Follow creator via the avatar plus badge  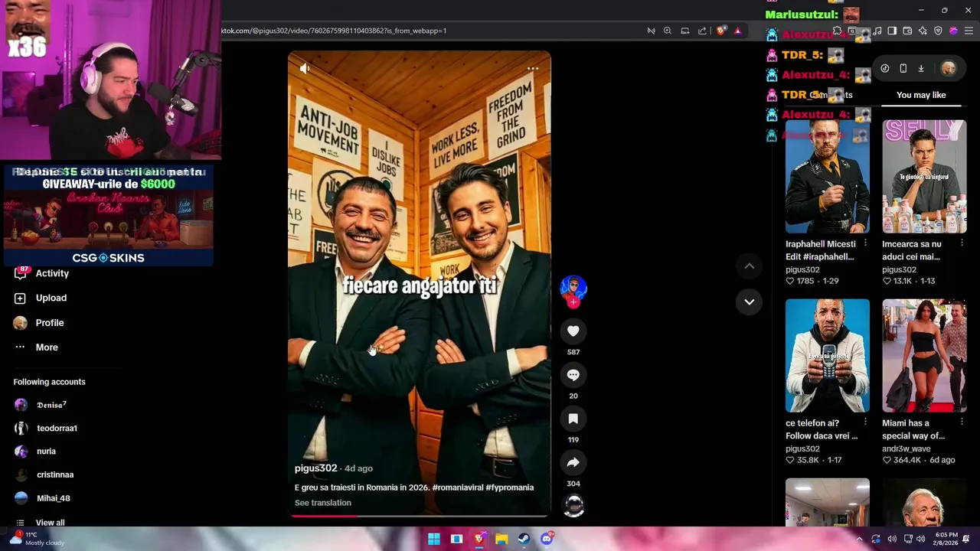[573, 302]
